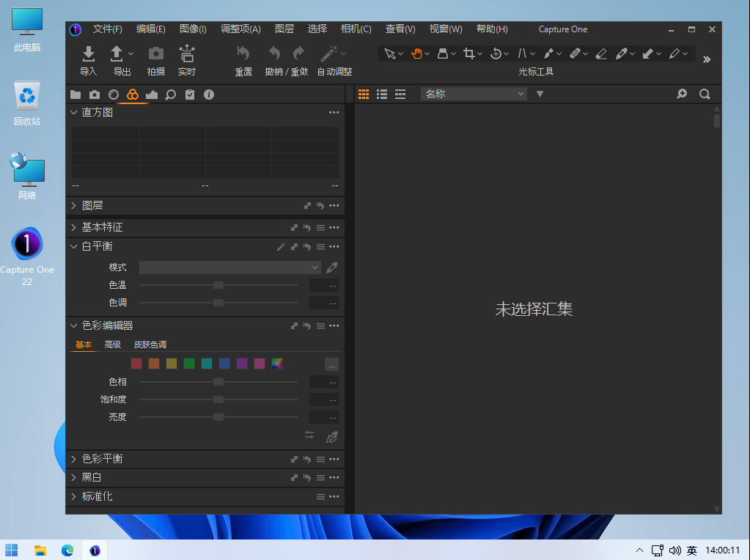Select the orange pan hand cursor tool
Image resolution: width=750 pixels, height=560 pixels.
416,54
